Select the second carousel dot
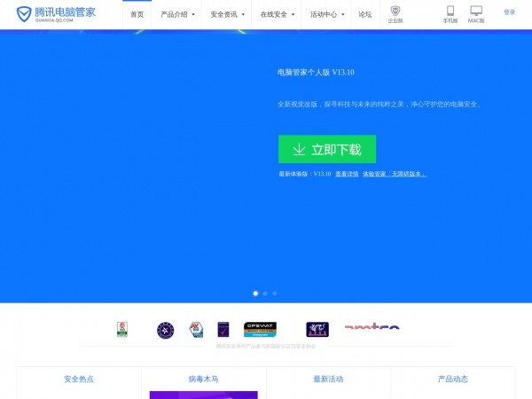Viewport: 532px width, 399px height. (x=265, y=293)
